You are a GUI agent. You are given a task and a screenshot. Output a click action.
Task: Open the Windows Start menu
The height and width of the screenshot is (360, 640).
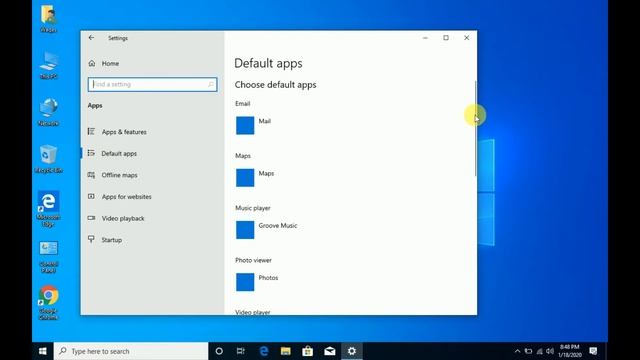tap(42, 351)
